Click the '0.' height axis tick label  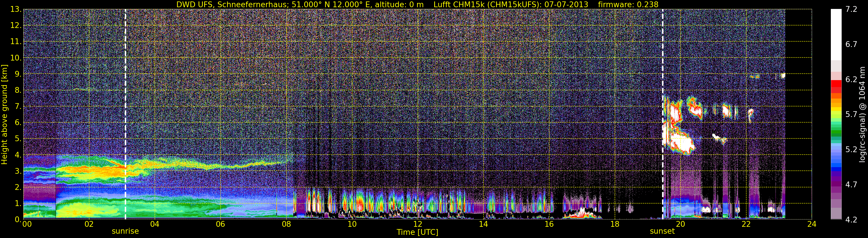click(x=18, y=220)
